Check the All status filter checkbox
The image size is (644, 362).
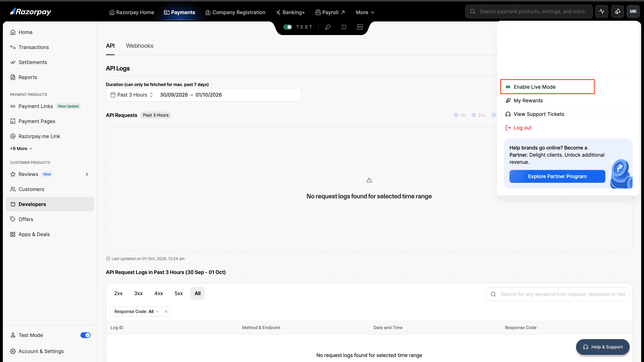[x=456, y=115]
